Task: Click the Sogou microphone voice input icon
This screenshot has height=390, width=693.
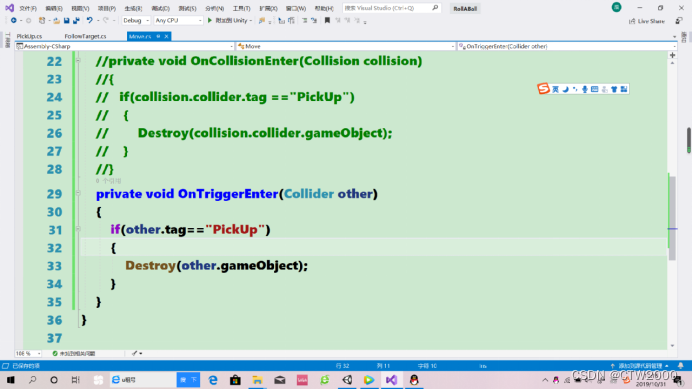Action: 585,89
